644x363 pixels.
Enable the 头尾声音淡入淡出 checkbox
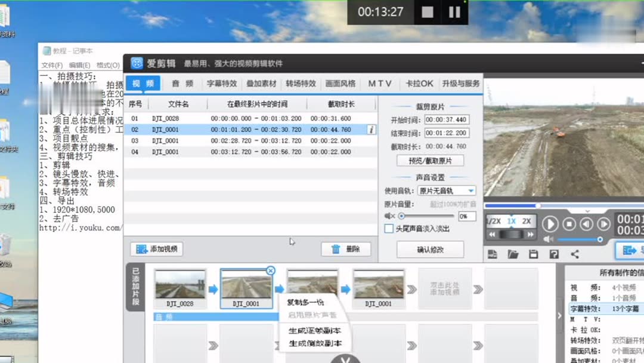coord(389,228)
